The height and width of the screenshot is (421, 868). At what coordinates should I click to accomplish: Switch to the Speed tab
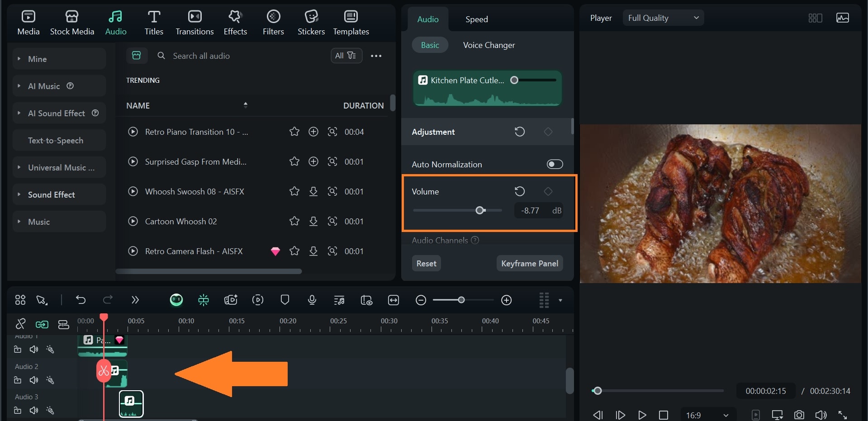477,19
